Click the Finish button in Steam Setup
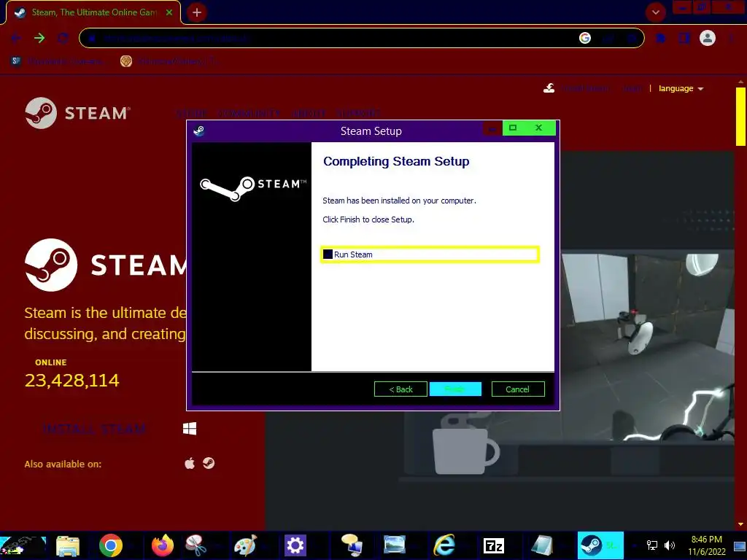This screenshot has height=560, width=747. point(455,389)
